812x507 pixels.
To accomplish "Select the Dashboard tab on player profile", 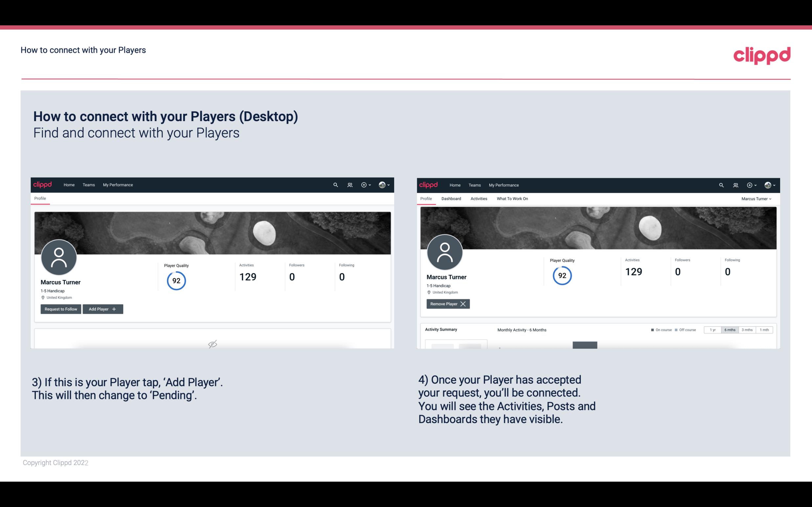I will 451,199.
